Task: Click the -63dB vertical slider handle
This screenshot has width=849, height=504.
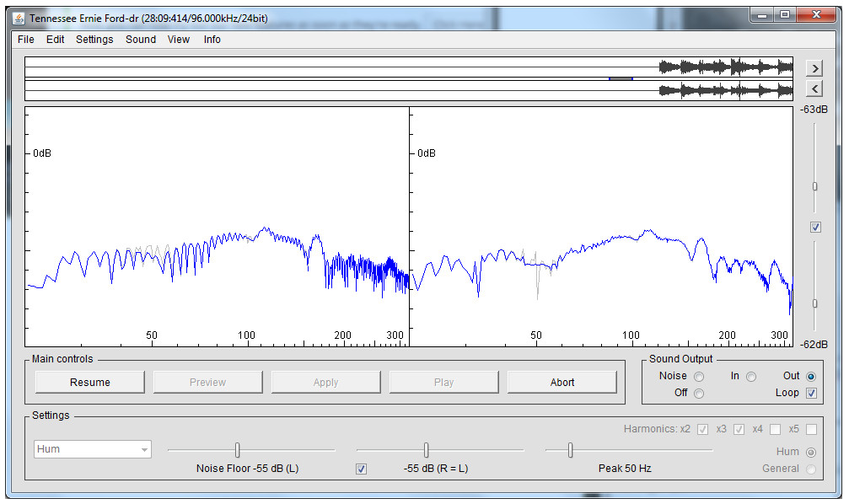Action: 815,187
